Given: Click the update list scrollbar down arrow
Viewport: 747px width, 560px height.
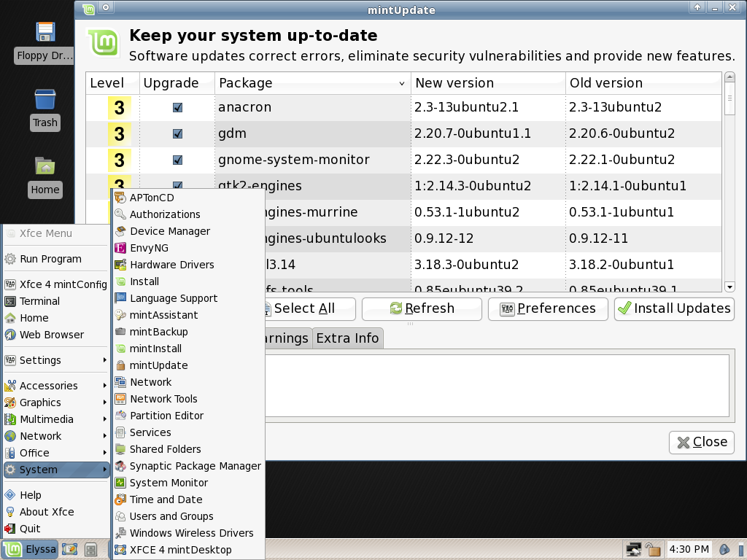Looking at the screenshot, I should 729,287.
